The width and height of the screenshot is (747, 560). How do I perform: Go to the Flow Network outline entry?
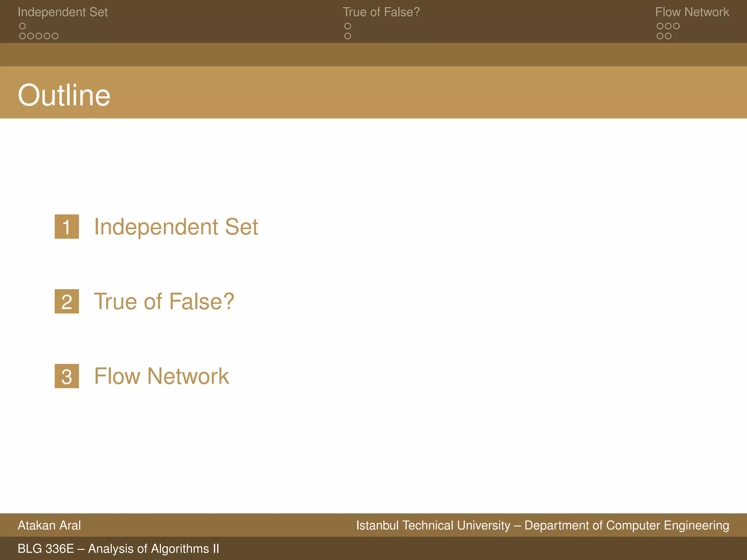[x=161, y=376]
